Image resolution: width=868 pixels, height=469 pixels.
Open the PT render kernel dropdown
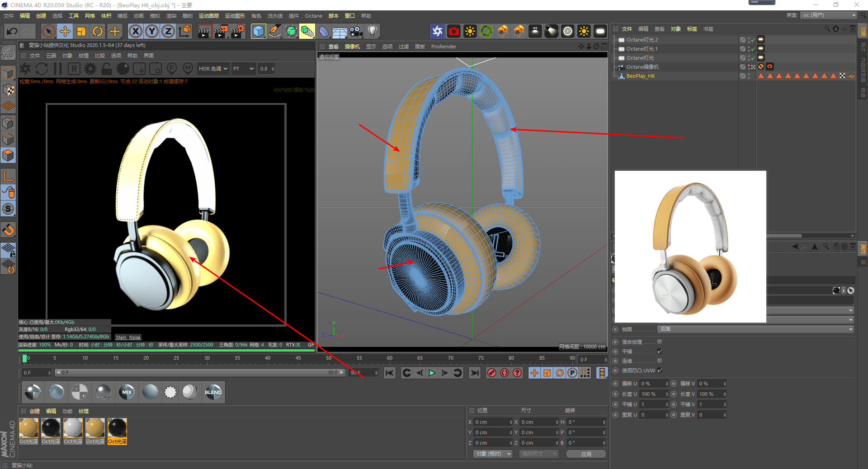(x=243, y=69)
